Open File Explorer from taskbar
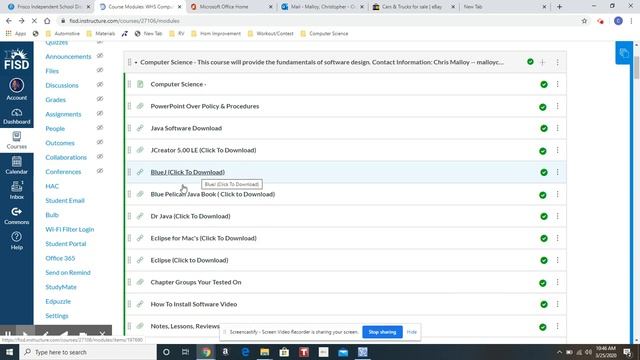 (x=265, y=352)
